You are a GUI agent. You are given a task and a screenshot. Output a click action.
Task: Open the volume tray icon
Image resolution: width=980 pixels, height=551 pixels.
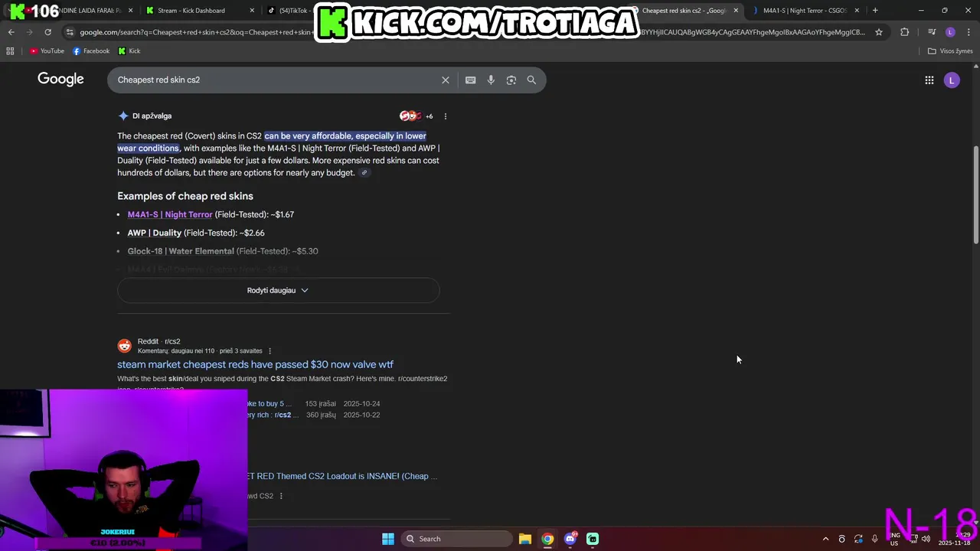tap(926, 539)
